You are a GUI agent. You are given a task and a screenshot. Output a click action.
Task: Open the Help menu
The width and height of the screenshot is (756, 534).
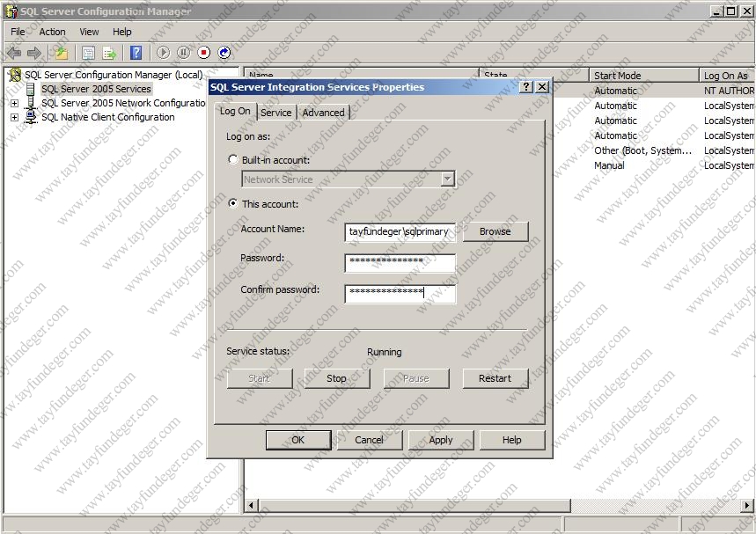click(122, 32)
